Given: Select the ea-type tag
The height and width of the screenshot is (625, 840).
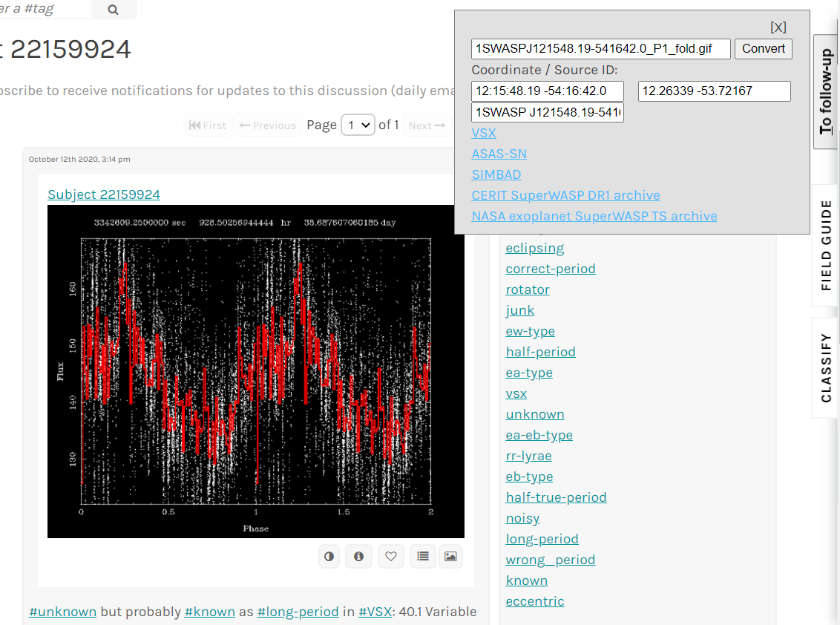Looking at the screenshot, I should (529, 373).
